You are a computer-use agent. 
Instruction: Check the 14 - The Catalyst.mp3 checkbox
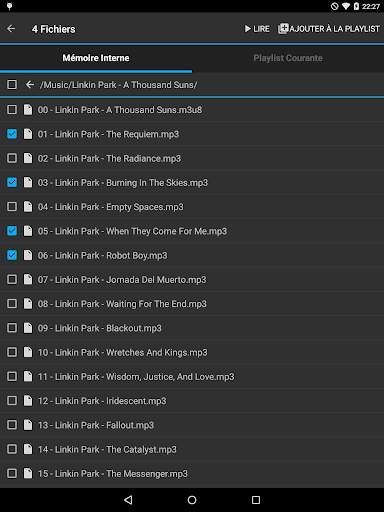pyautogui.click(x=12, y=449)
